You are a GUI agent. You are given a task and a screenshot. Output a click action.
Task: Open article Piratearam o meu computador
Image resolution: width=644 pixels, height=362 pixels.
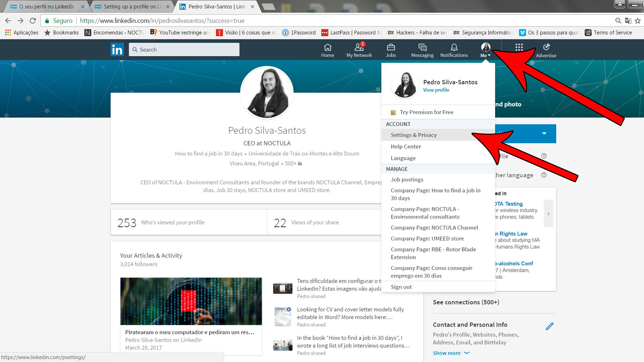tap(190, 332)
